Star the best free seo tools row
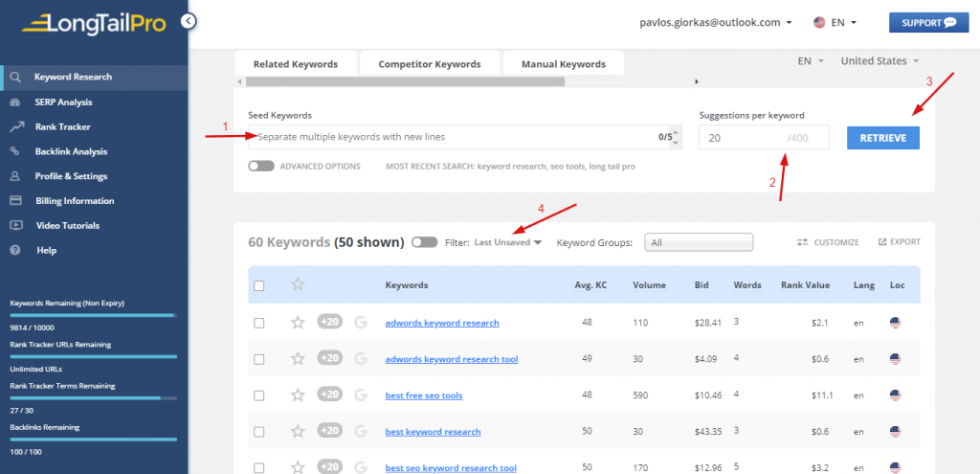Image resolution: width=980 pixels, height=474 pixels. [299, 395]
